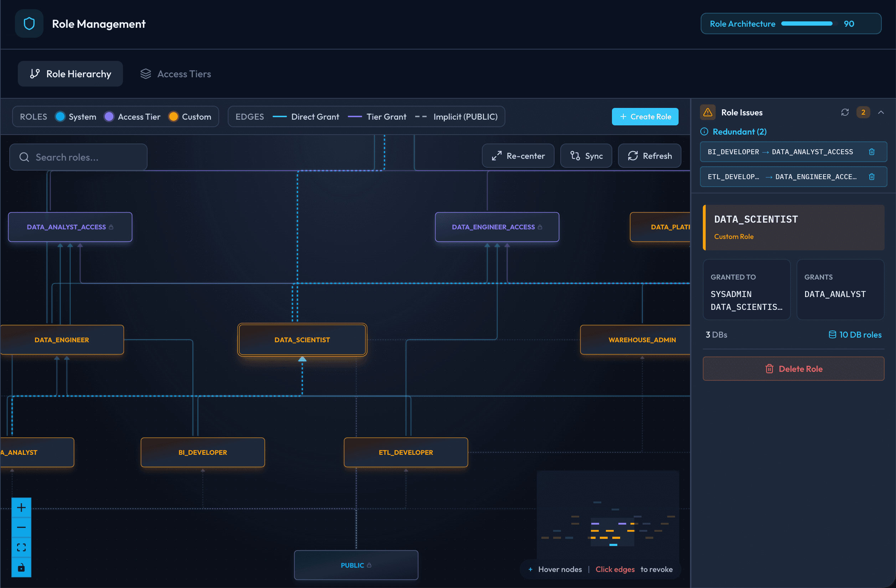Expand the Redundant (2) issues group
Viewport: 896px width, 588px height.
pos(740,132)
